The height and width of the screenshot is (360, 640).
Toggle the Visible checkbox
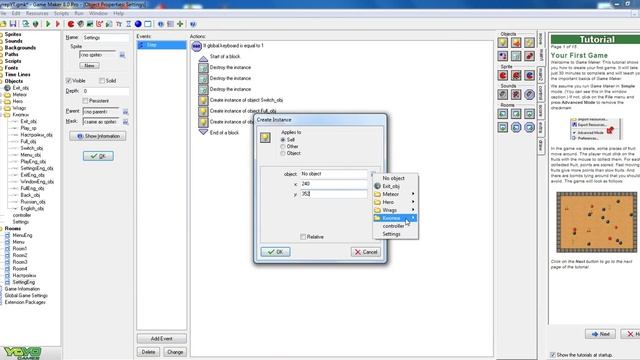tap(69, 81)
